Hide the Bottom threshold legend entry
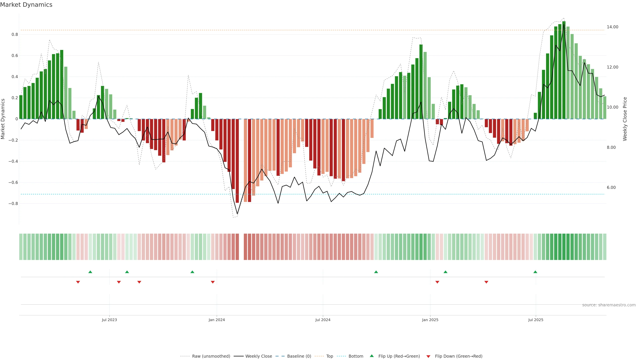644x362 pixels. click(x=356, y=356)
